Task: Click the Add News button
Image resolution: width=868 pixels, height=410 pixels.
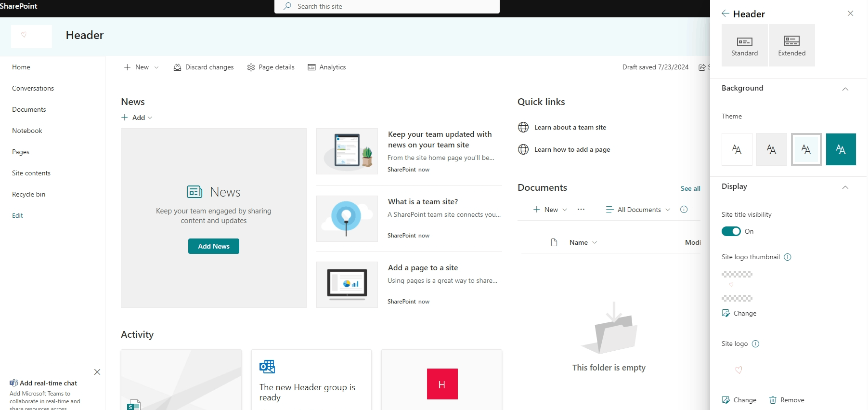Action: [214, 246]
